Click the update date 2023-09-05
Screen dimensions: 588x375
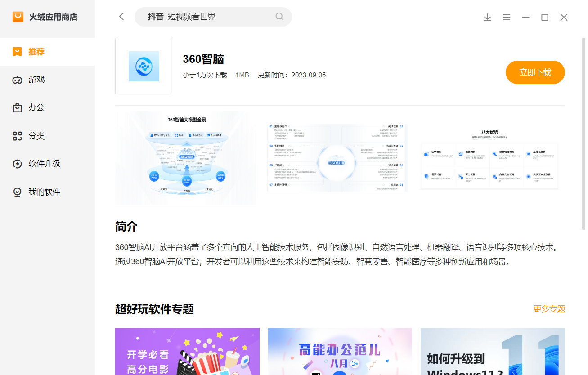[x=309, y=75]
